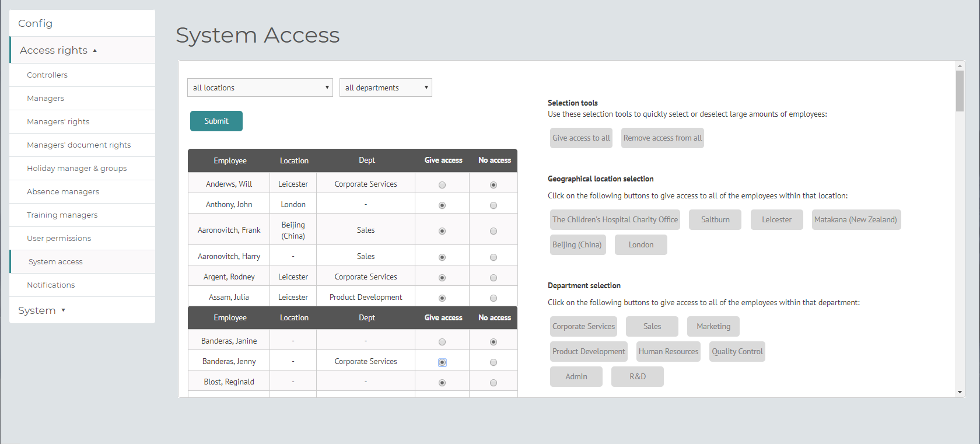The height and width of the screenshot is (444, 980).
Task: Click the panel's vertical scrollbar thumb
Action: coord(960,90)
